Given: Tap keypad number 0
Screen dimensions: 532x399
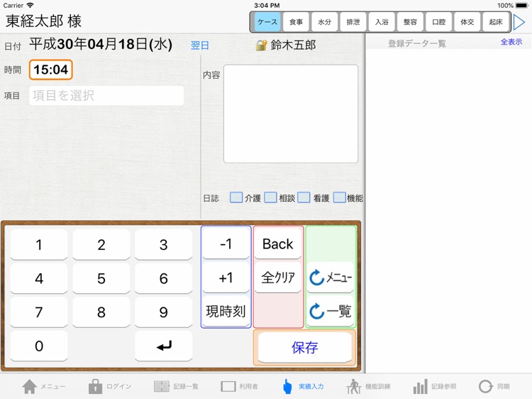Looking at the screenshot, I should pos(39,346).
